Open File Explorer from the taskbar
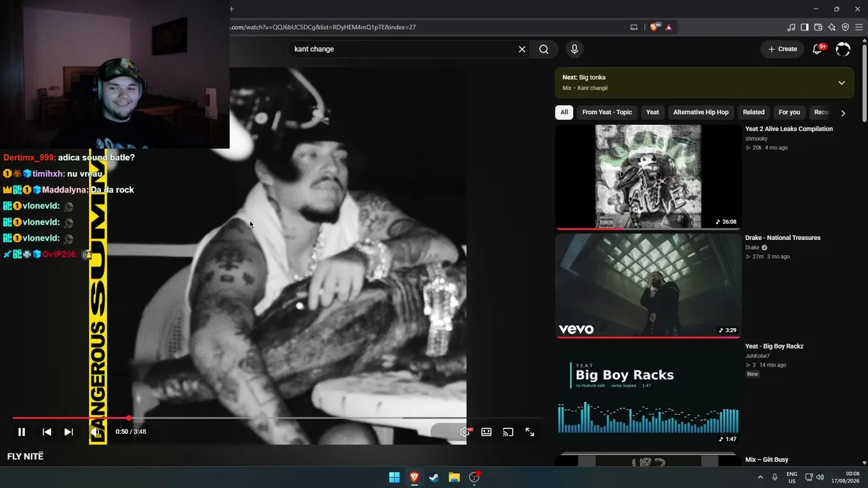 click(454, 477)
